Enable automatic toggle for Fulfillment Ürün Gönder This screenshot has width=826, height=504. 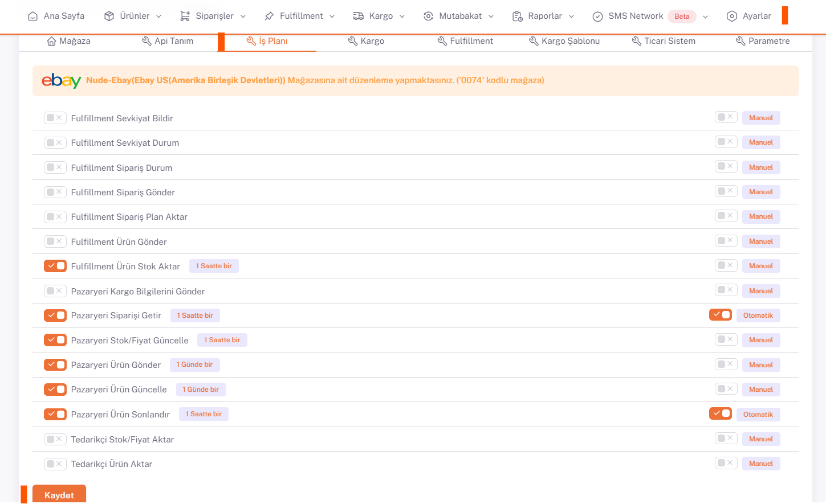(726, 240)
